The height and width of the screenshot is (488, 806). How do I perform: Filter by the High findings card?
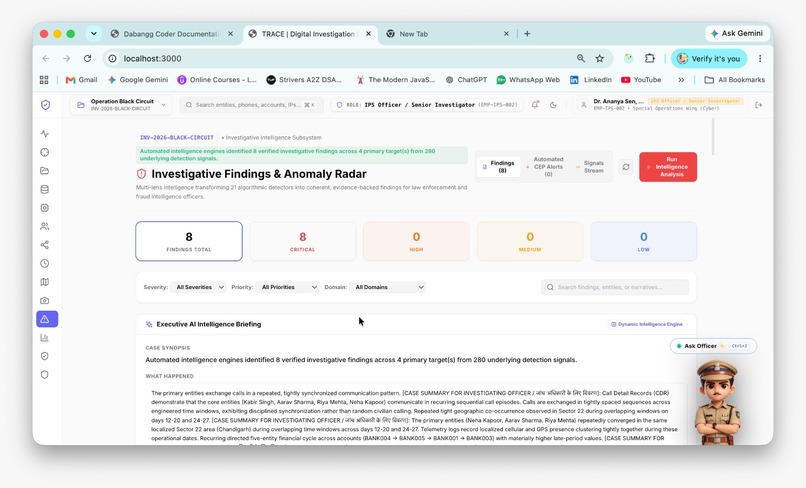click(x=416, y=241)
